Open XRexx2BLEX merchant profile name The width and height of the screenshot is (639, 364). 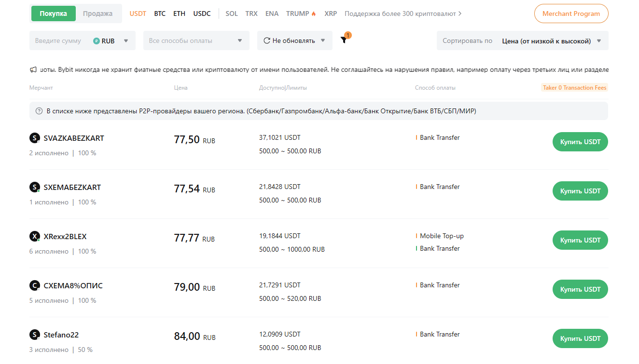click(x=65, y=237)
